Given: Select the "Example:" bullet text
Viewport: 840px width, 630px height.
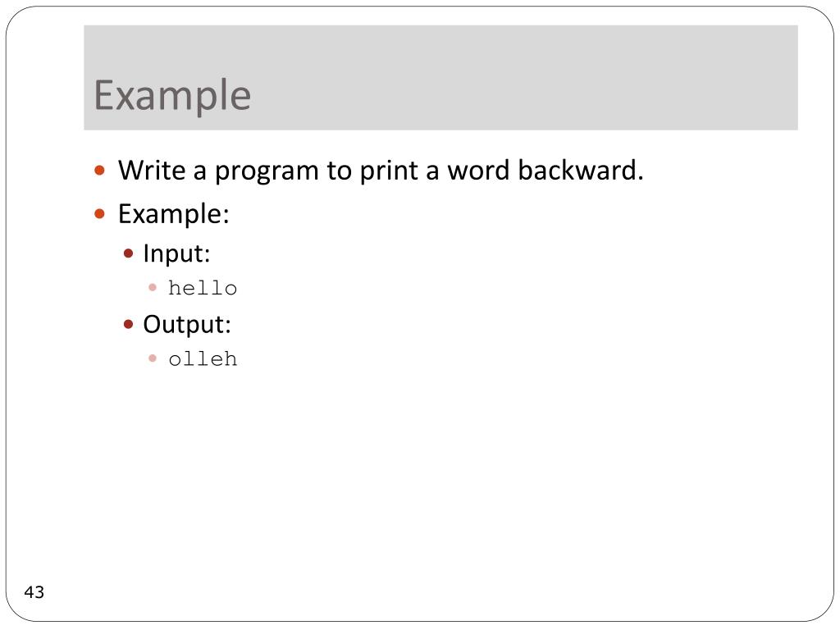Looking at the screenshot, I should coord(174,215).
